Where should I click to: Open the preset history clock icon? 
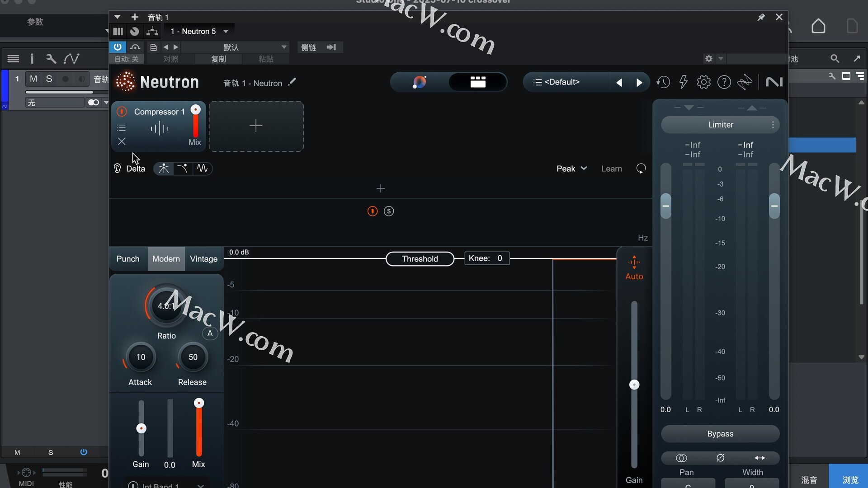pos(663,82)
